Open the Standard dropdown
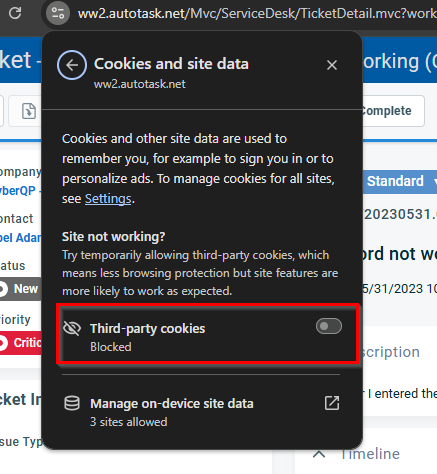437x474 pixels. (x=400, y=181)
